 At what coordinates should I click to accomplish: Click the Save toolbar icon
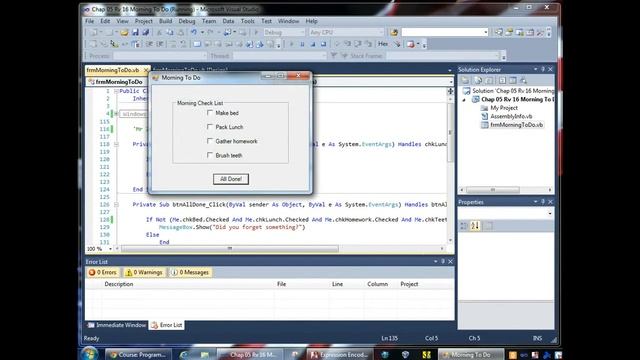(135, 32)
